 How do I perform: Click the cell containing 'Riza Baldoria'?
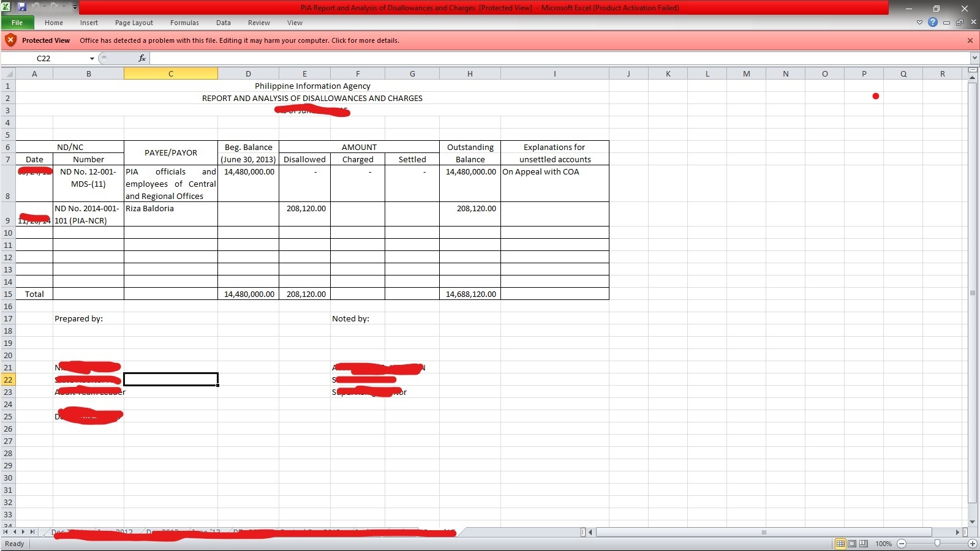coord(171,214)
